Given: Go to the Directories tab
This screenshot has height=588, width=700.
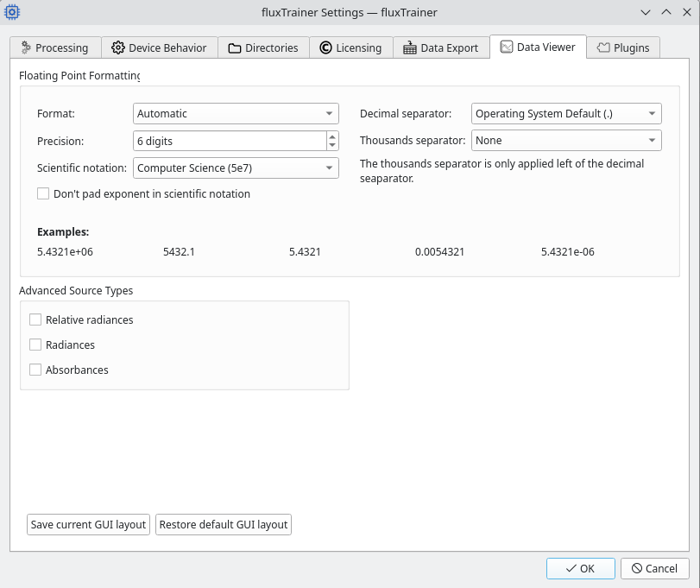Looking at the screenshot, I should pyautogui.click(x=263, y=47).
